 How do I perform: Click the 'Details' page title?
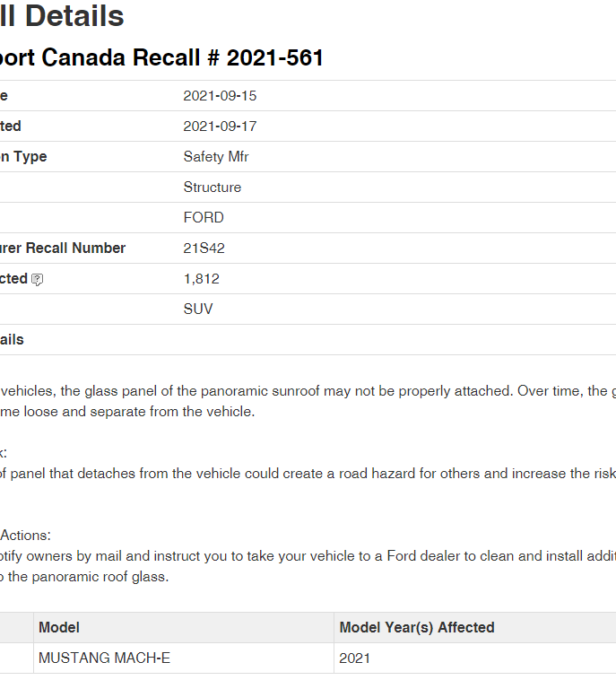point(74,16)
